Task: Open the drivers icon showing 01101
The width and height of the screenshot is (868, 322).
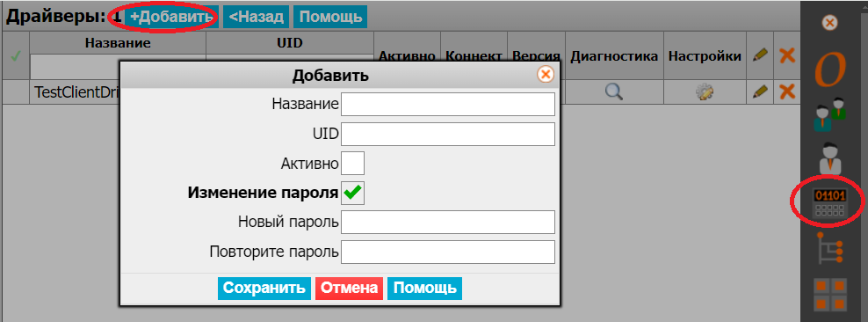Action: pyautogui.click(x=828, y=203)
